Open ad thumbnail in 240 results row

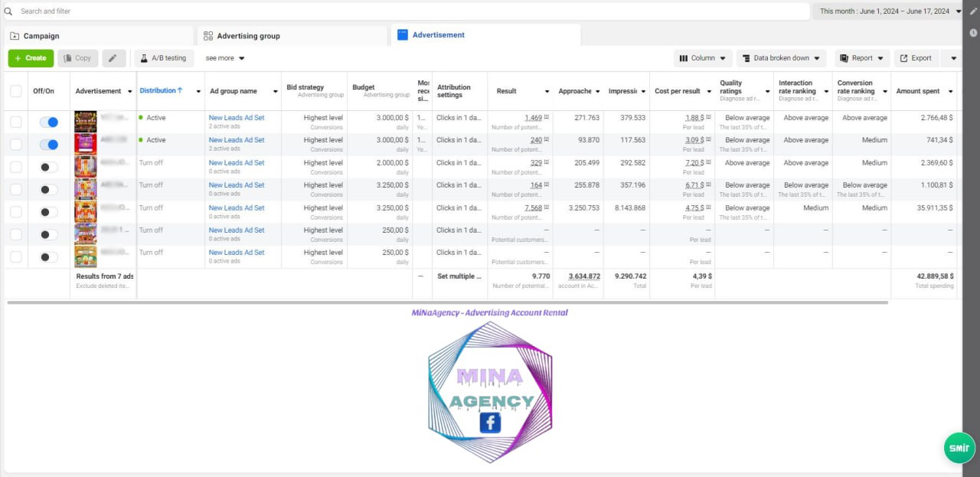(85, 145)
